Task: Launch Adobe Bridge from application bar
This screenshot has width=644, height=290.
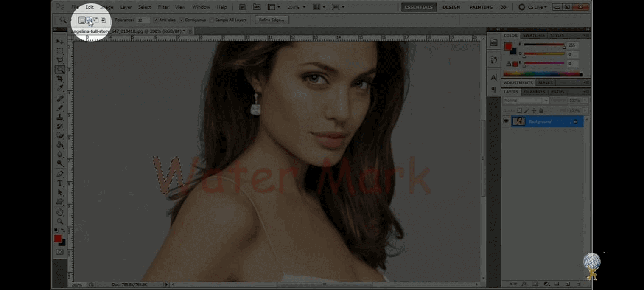Action: pos(242,7)
